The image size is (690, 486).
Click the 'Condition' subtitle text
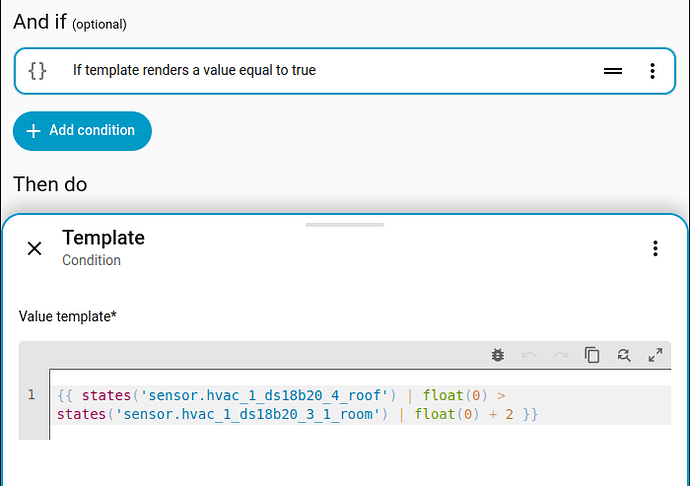(92, 260)
